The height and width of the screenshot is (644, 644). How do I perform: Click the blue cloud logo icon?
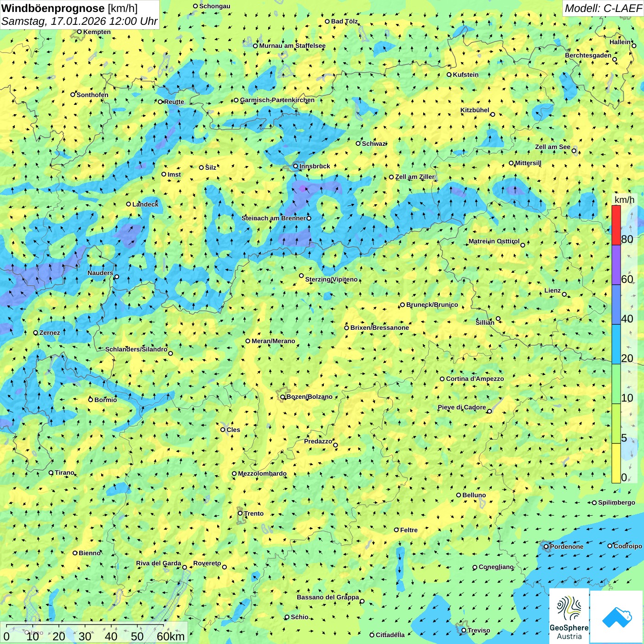click(x=617, y=617)
